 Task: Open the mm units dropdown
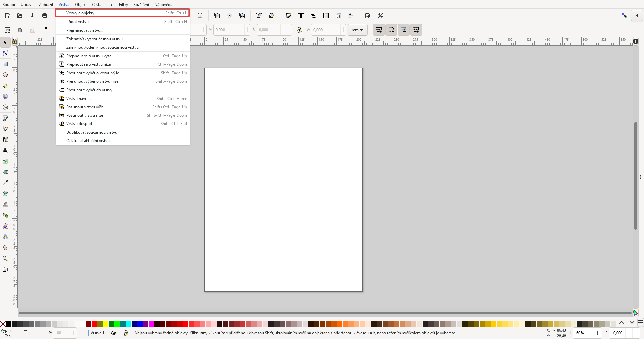click(357, 30)
